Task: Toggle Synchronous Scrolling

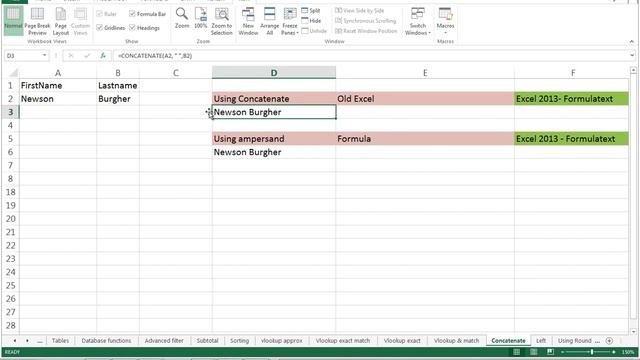Action: coord(366,20)
